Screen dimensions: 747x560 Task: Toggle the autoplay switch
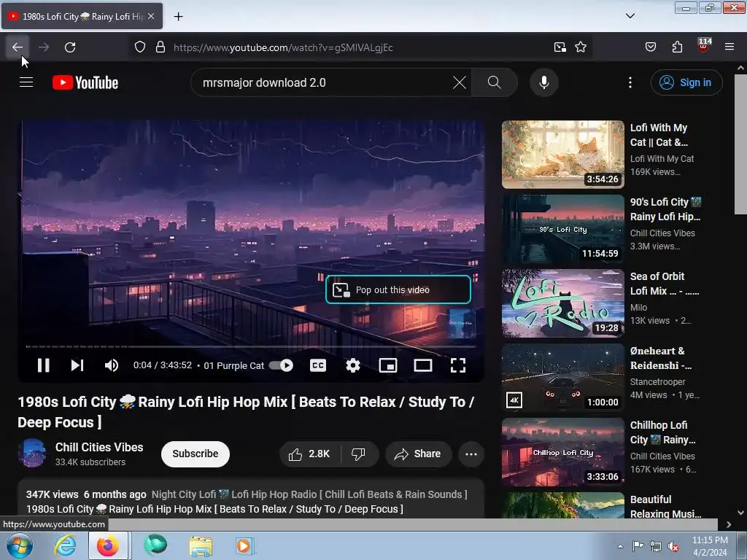coord(281,365)
